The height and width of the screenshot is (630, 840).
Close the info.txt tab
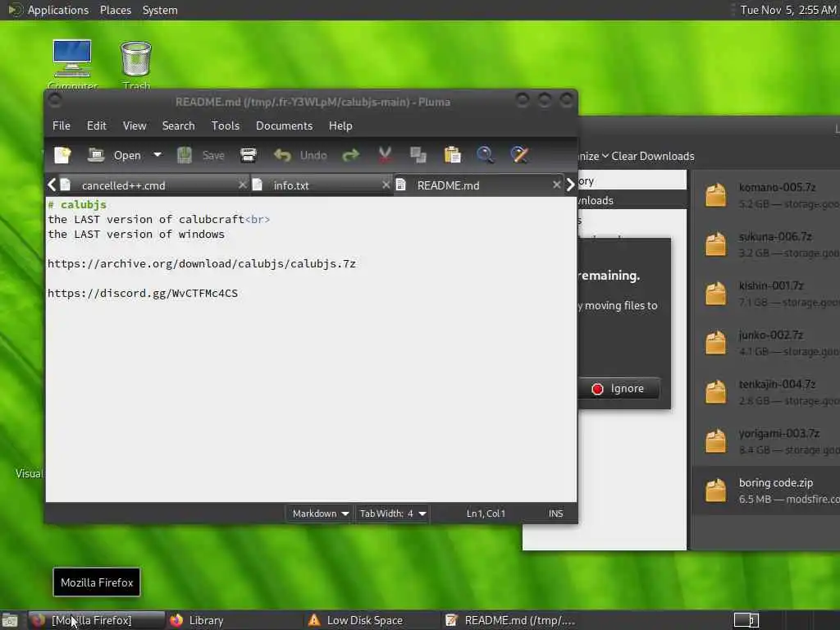tap(386, 185)
